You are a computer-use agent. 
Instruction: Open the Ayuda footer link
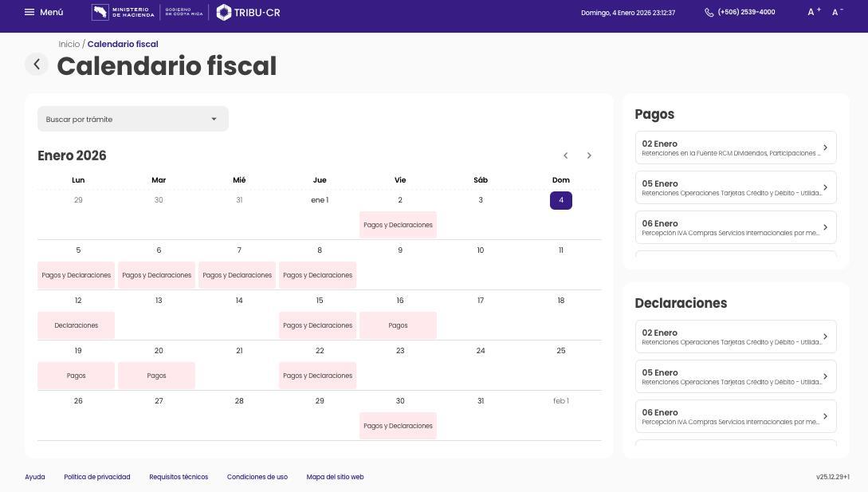34,477
